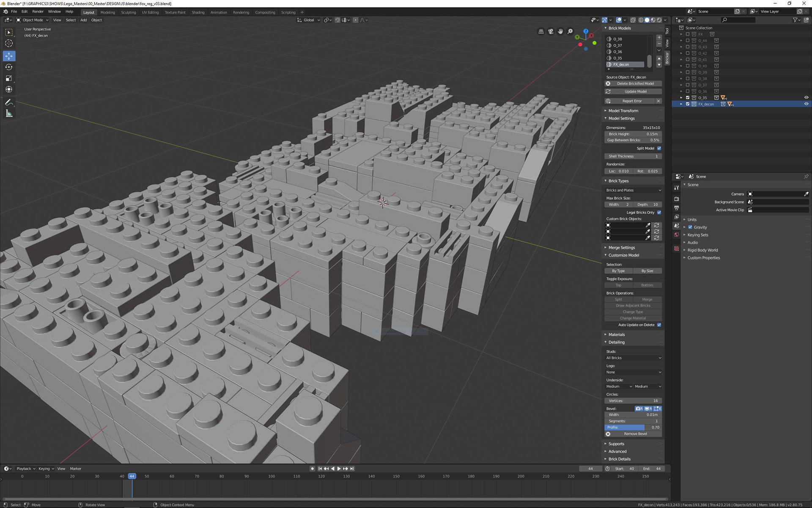The height and width of the screenshot is (508, 812).
Task: Select the Cursor tool in the toolbar
Action: point(9,43)
